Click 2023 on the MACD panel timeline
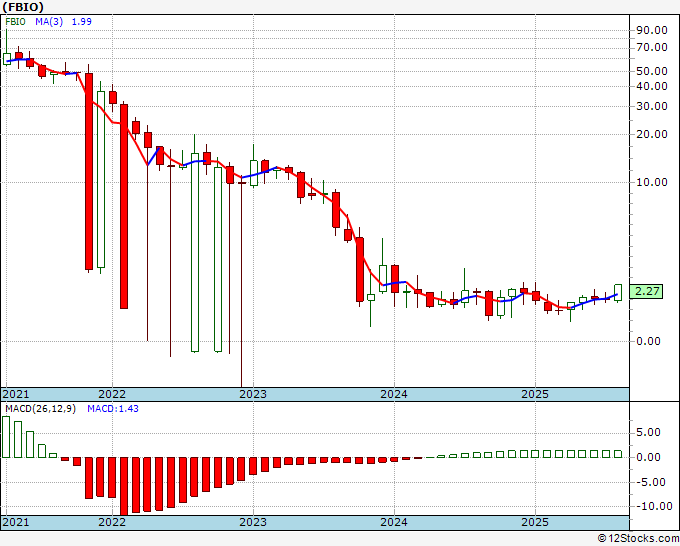This screenshot has height=546, width=680. pos(253,522)
